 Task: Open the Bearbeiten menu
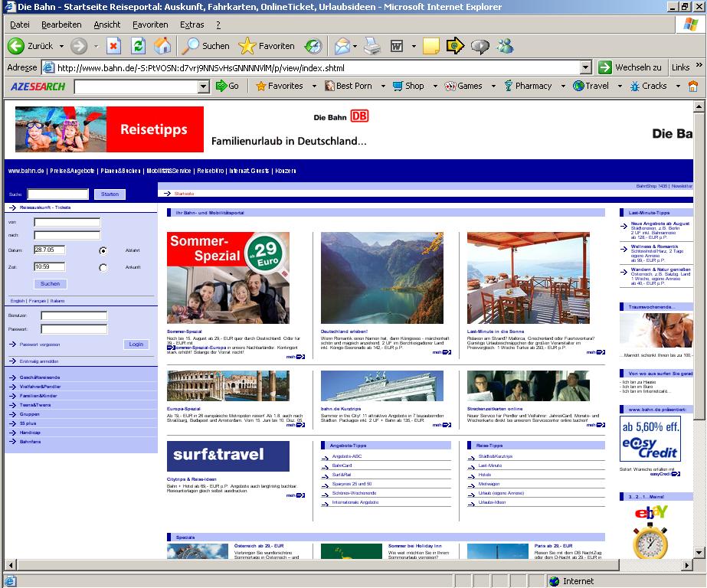(x=61, y=24)
